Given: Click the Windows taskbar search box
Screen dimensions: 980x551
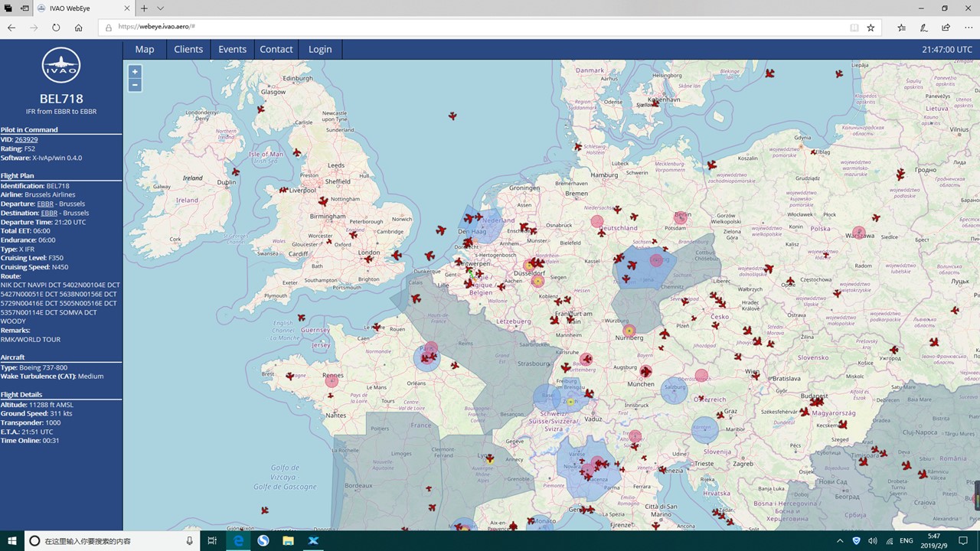Looking at the screenshot, I should [111, 541].
